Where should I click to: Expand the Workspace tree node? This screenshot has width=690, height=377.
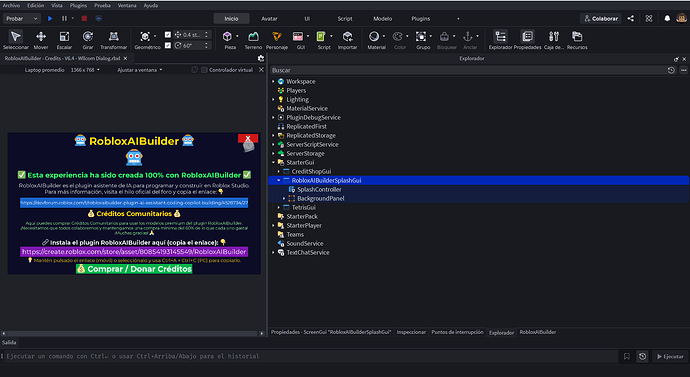[x=273, y=81]
